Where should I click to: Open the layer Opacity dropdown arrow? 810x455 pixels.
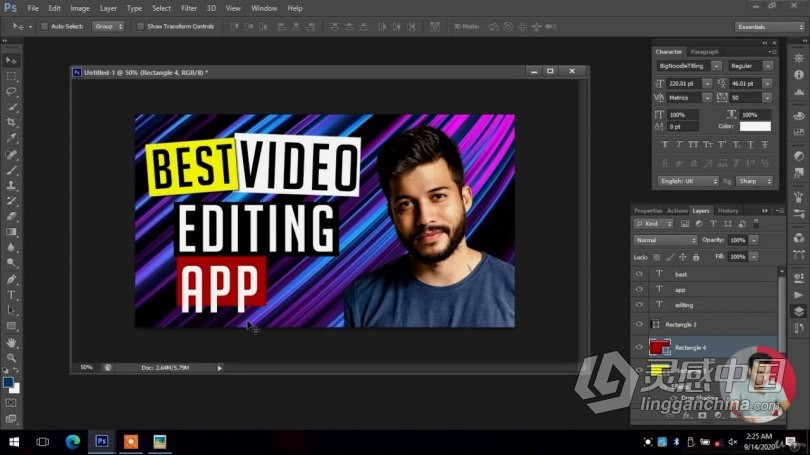(754, 240)
